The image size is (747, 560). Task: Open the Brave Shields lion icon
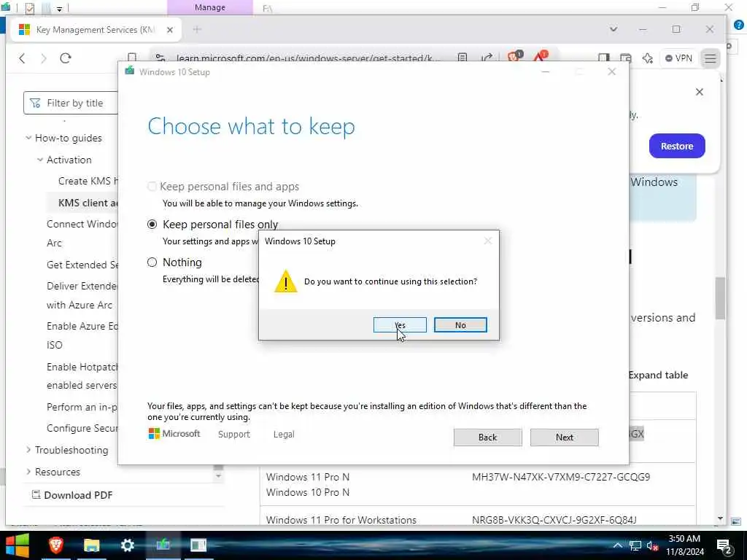click(514, 57)
